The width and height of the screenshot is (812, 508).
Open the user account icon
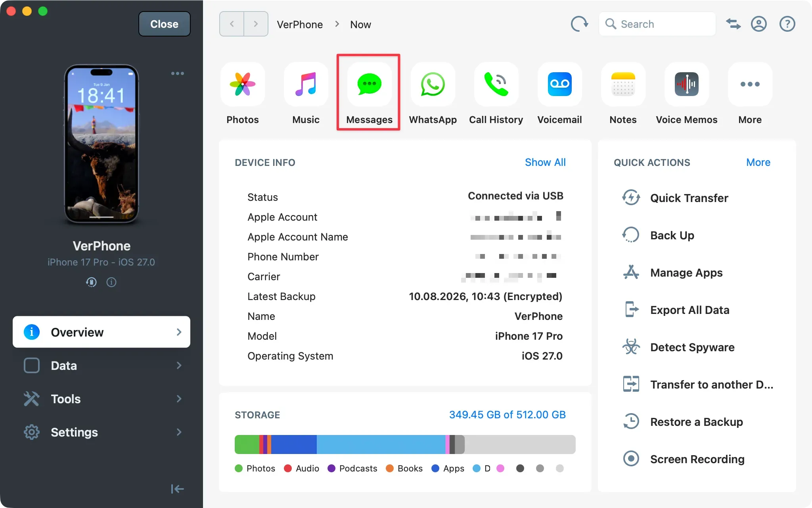pos(759,24)
